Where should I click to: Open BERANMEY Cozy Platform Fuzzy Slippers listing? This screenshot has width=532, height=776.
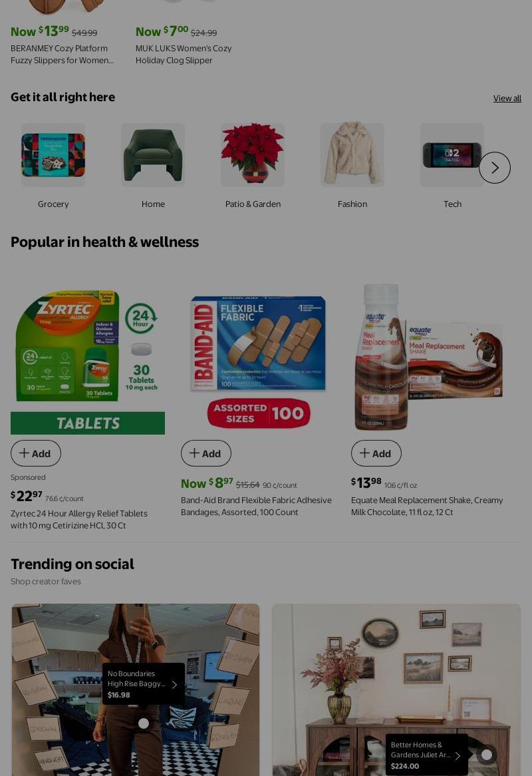point(62,55)
